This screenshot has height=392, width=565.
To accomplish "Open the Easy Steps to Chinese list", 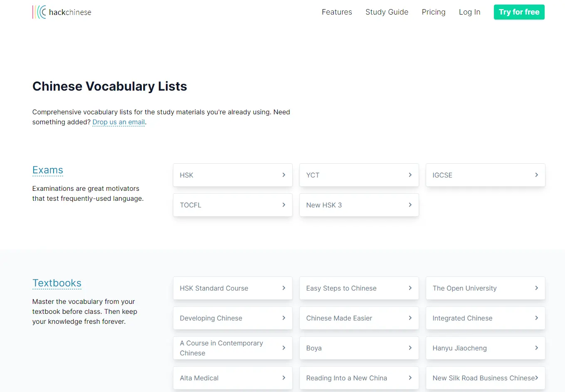I will [x=359, y=288].
